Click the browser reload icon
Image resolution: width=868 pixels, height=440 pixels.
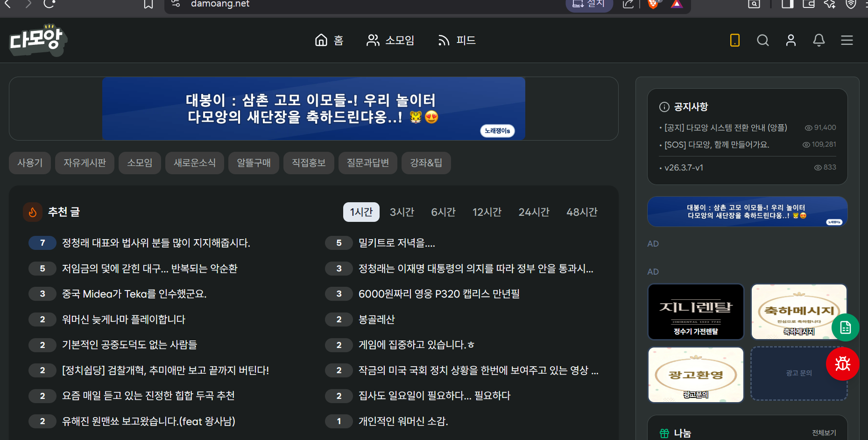(x=49, y=4)
